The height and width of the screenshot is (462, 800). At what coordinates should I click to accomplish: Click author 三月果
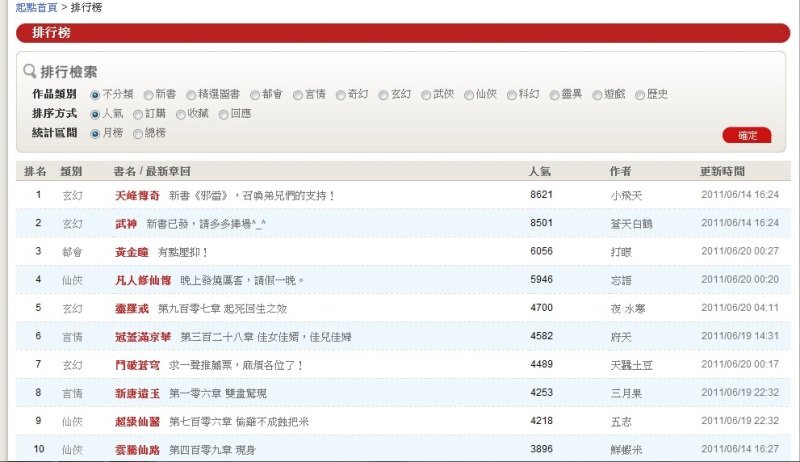tap(626, 394)
